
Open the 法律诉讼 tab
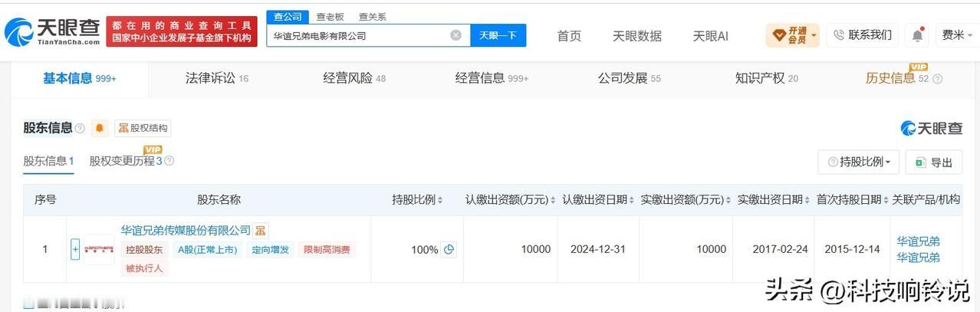click(217, 78)
